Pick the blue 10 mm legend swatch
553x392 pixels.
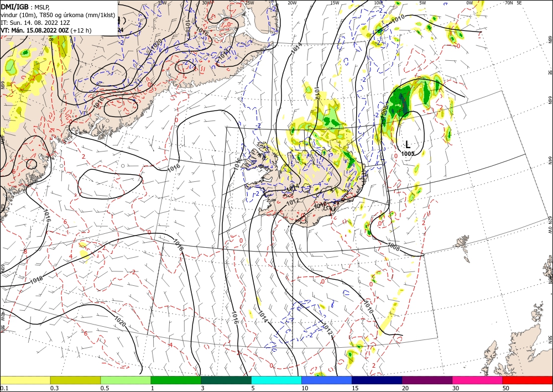pyautogui.click(x=327, y=380)
